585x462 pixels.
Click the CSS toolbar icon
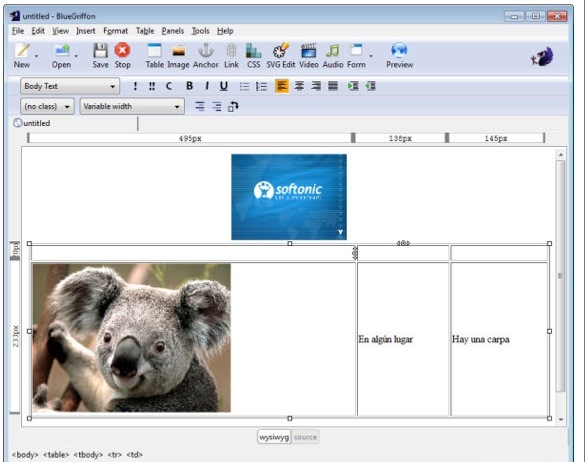coord(253,56)
